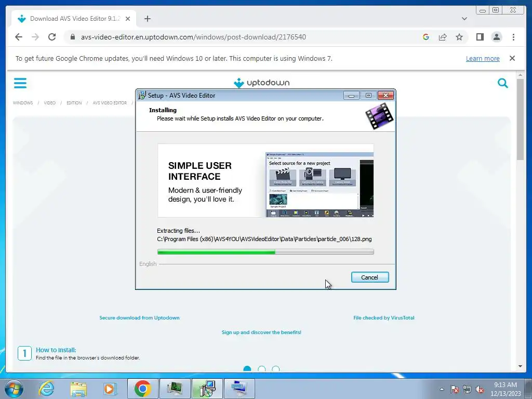Click the Simple User Interface promo image
Viewport: 532px width, 399px height.
pyautogui.click(x=265, y=180)
